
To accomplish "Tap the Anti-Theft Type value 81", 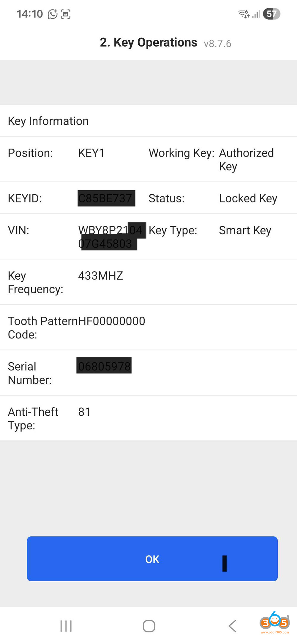I will click(x=84, y=412).
